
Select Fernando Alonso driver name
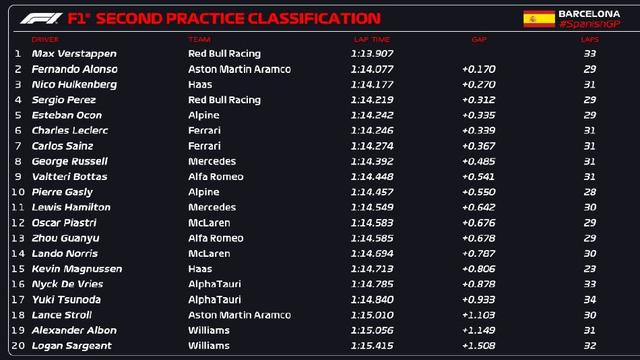pyautogui.click(x=75, y=69)
